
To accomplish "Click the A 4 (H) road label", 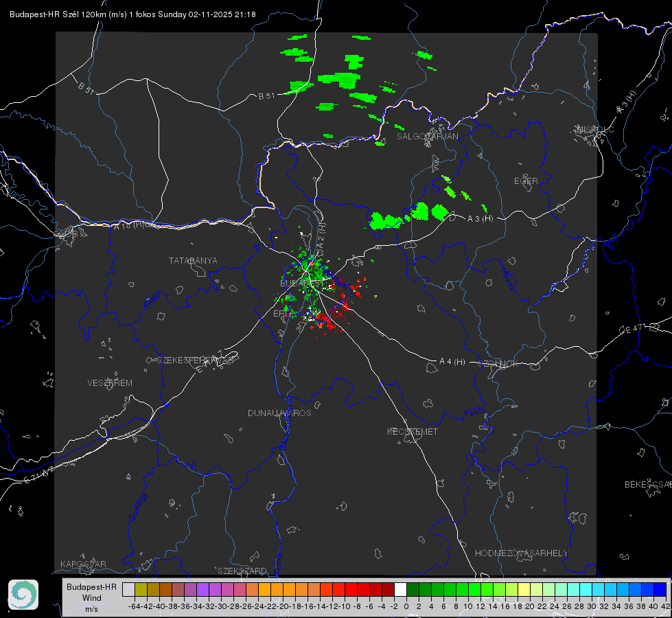I will [452, 362].
